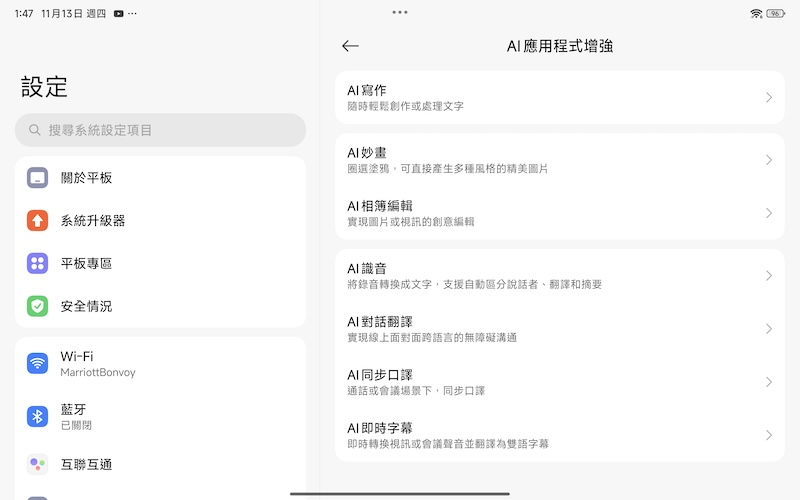
Task: Tap the battery indicator in status bar
Action: [774, 13]
